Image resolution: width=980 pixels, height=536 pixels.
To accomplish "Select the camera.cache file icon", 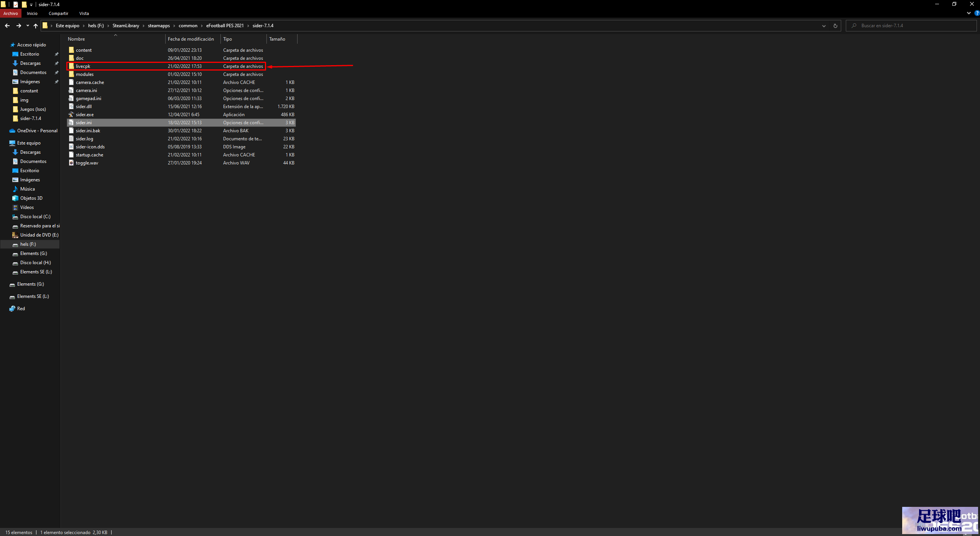I will [x=71, y=82].
